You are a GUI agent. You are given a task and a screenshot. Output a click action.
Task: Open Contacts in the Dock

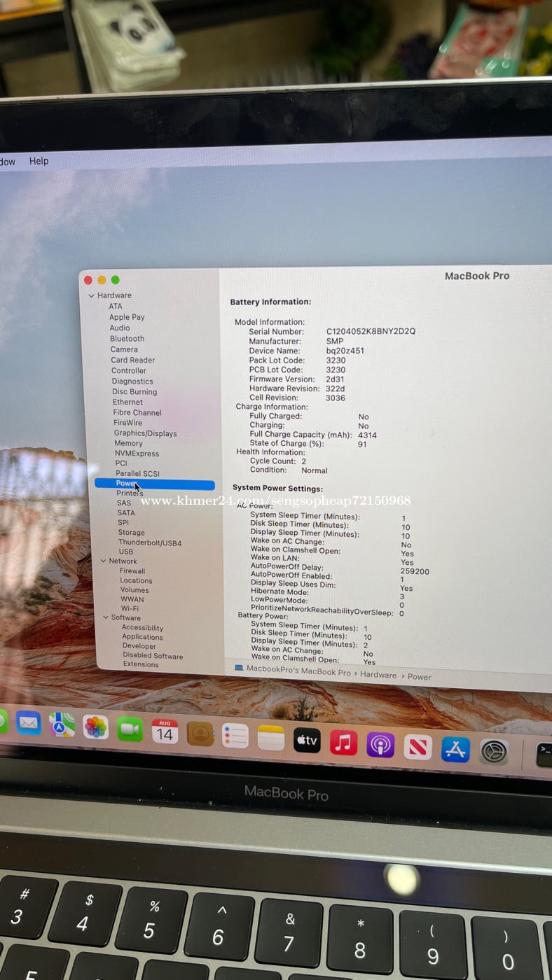(200, 734)
